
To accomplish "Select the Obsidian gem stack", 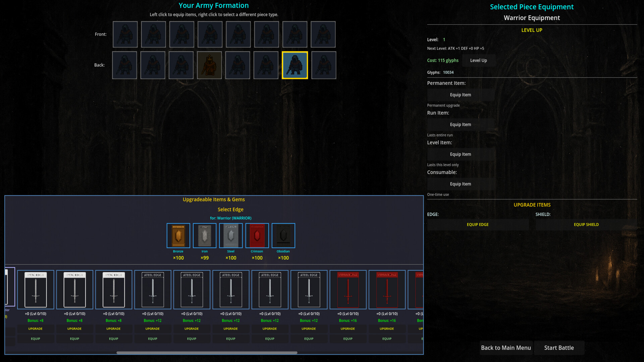I will [x=283, y=235].
